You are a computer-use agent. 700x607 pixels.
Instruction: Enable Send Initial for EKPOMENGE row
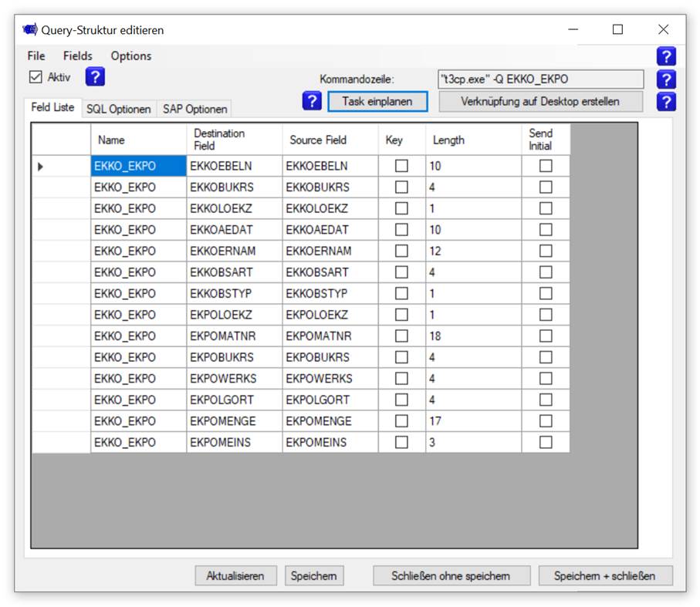tap(546, 421)
